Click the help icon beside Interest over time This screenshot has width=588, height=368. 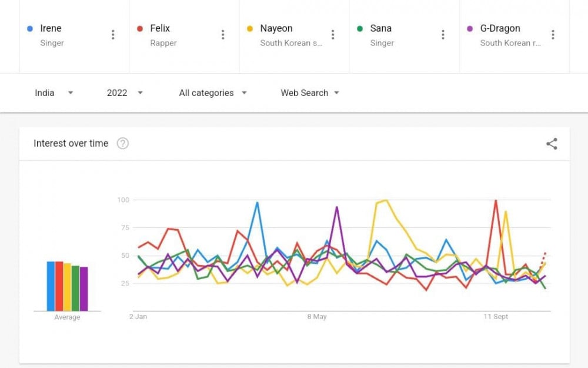(122, 144)
